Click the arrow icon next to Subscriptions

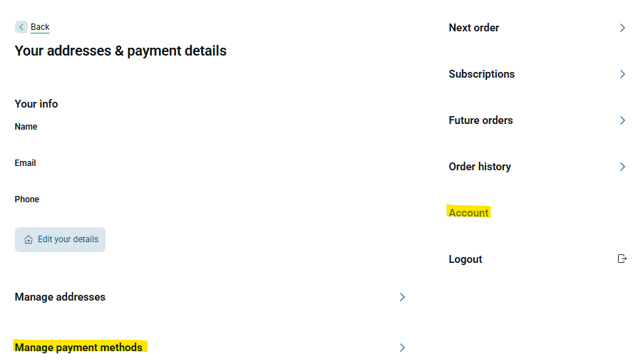coord(622,74)
